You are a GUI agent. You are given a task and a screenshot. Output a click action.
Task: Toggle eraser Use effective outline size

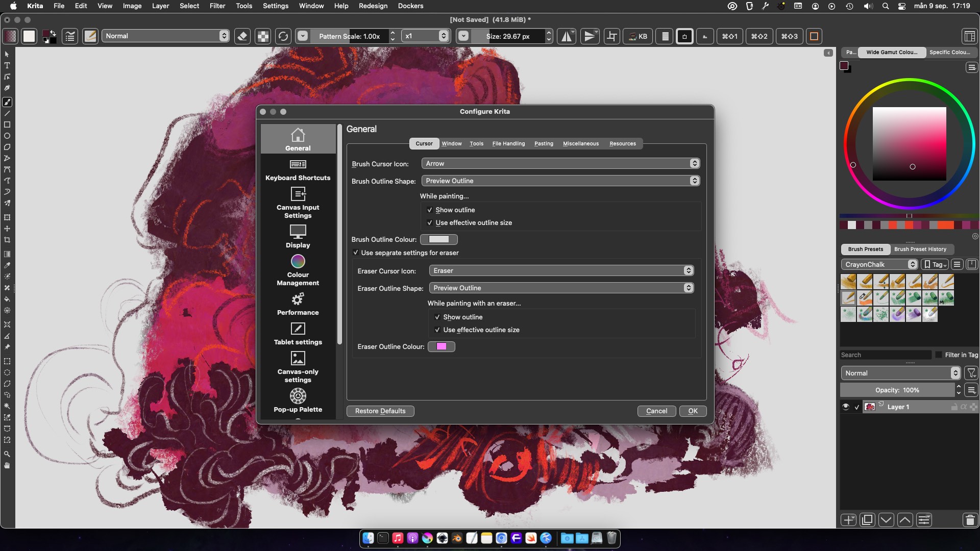(437, 330)
